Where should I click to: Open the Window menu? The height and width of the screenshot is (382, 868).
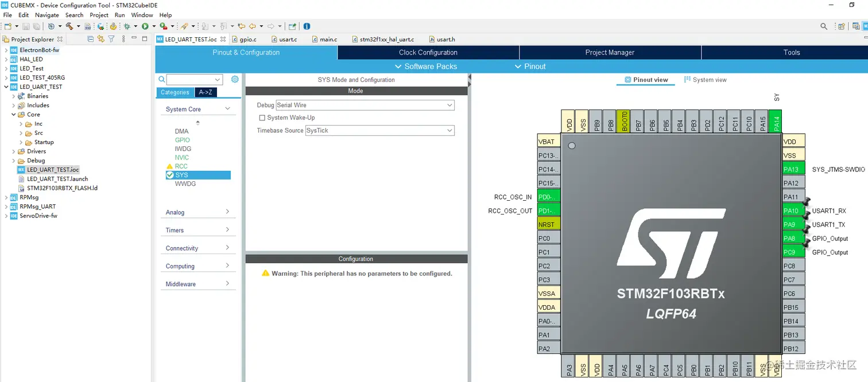(142, 15)
